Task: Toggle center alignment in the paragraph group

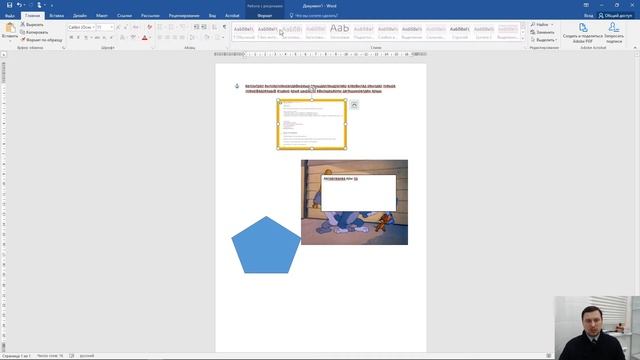Action: (x=167, y=38)
